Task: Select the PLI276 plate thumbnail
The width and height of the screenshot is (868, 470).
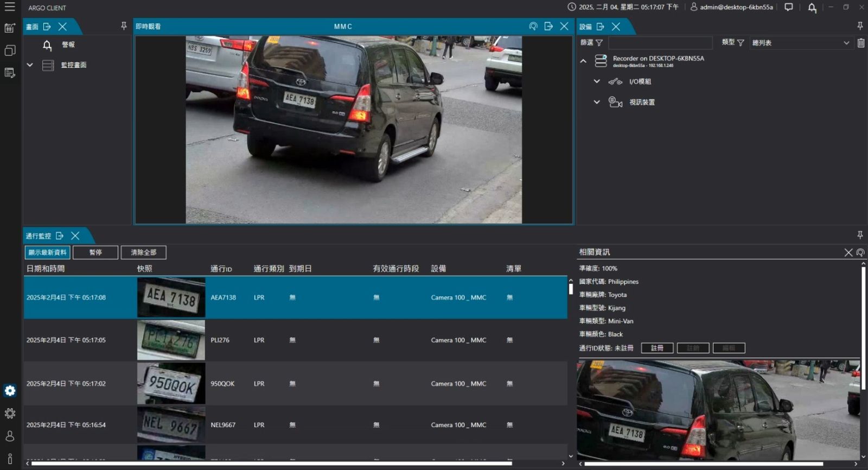Action: click(x=171, y=340)
